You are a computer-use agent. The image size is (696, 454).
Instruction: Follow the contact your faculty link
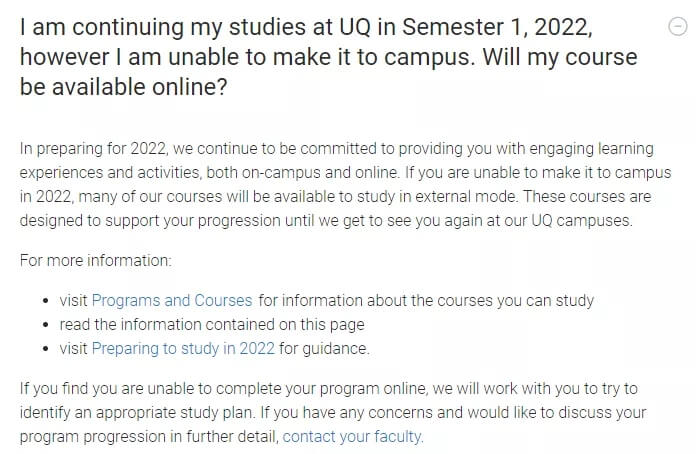(x=353, y=436)
